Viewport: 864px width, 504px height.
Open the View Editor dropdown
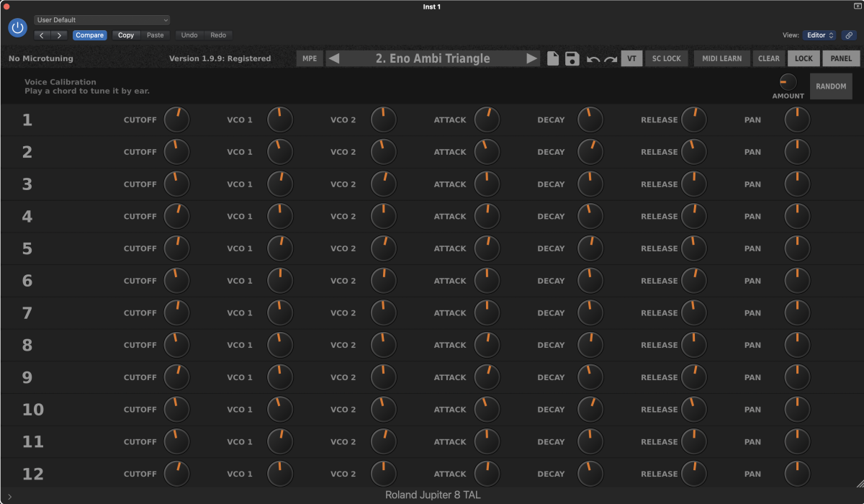click(x=819, y=35)
